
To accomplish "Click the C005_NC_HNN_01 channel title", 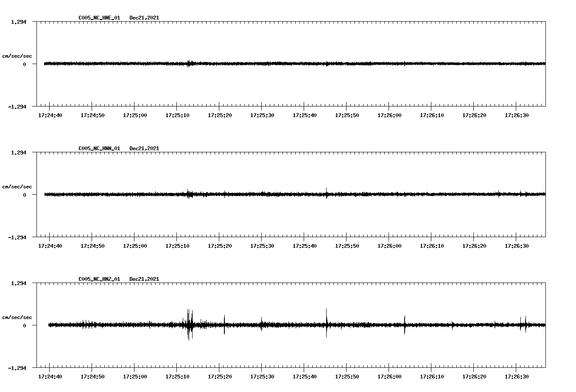I will [x=99, y=148].
